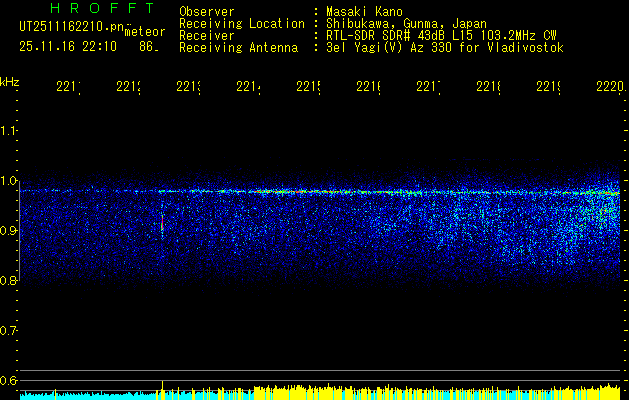Click the red vertical meteor echo in spectrogram

(x=162, y=222)
